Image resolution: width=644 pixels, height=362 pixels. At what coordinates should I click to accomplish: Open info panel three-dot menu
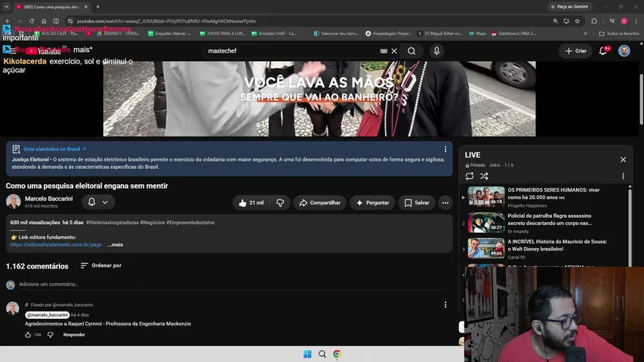tap(445, 149)
